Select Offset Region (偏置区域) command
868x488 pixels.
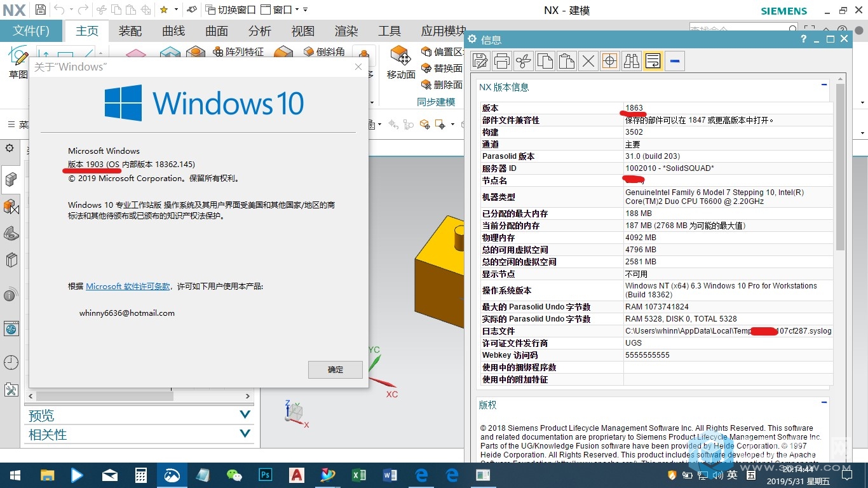point(442,51)
